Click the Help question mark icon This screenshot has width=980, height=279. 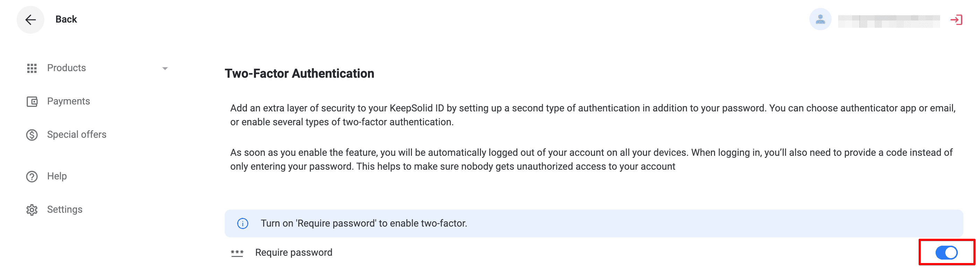click(x=32, y=177)
